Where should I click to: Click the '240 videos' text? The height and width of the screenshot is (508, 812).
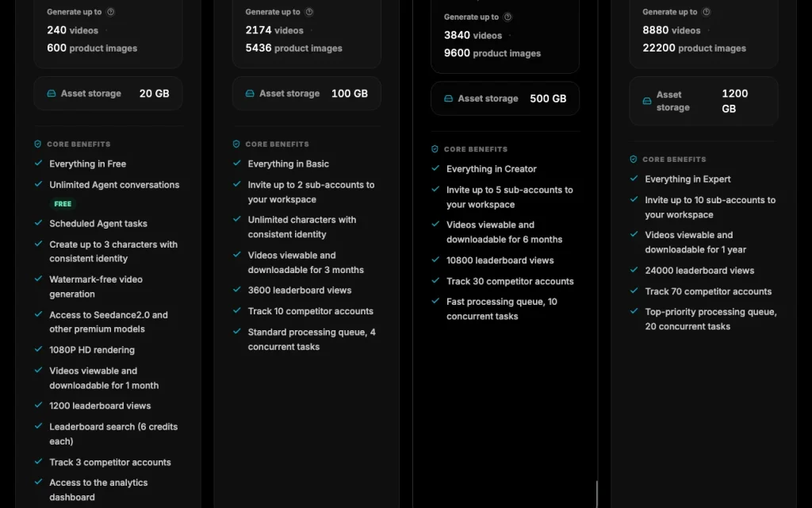[x=72, y=30]
